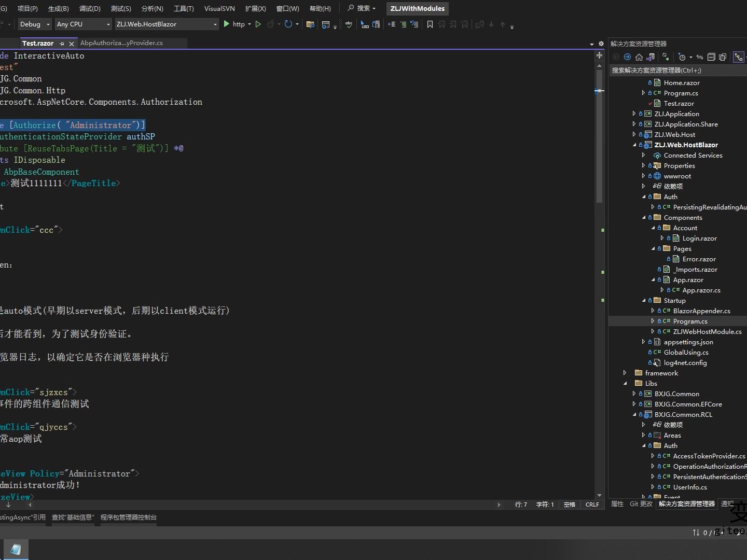Open the 查找"基础信息" results tab

point(73,517)
